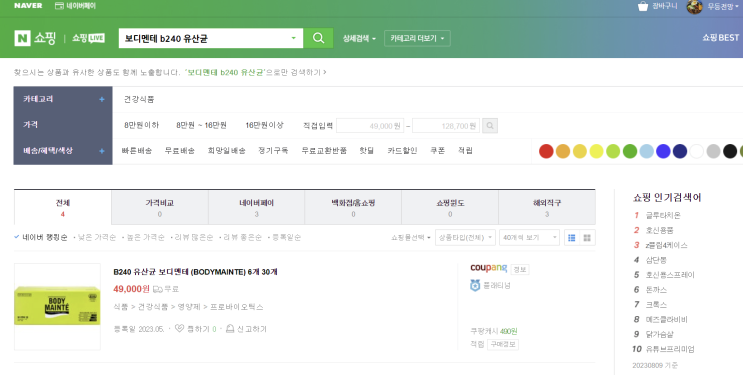Toggle 무료배송 filter

tap(180, 151)
